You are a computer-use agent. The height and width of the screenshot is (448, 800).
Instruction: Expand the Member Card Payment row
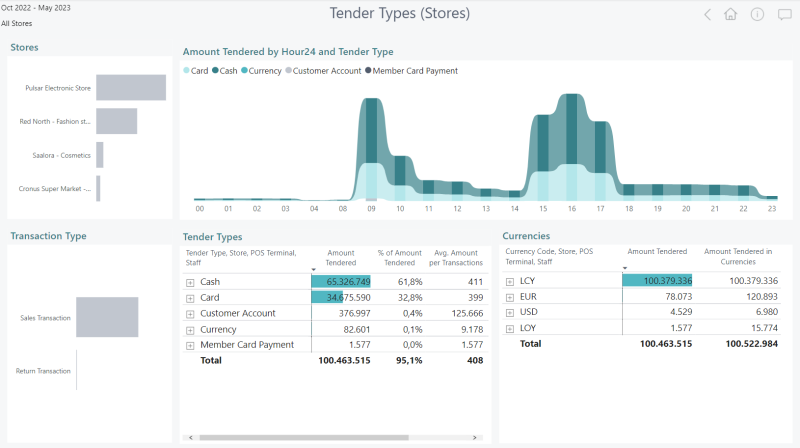[190, 345]
